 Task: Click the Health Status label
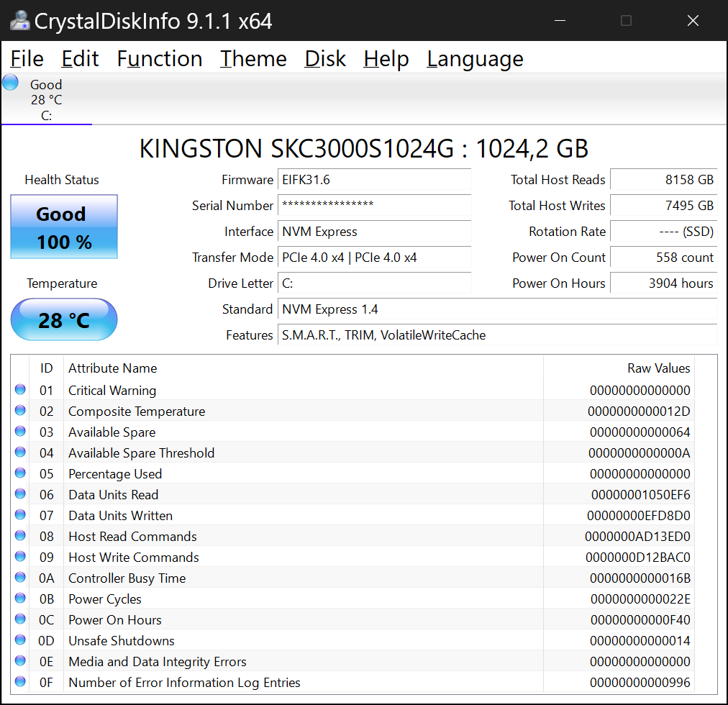pos(62,180)
